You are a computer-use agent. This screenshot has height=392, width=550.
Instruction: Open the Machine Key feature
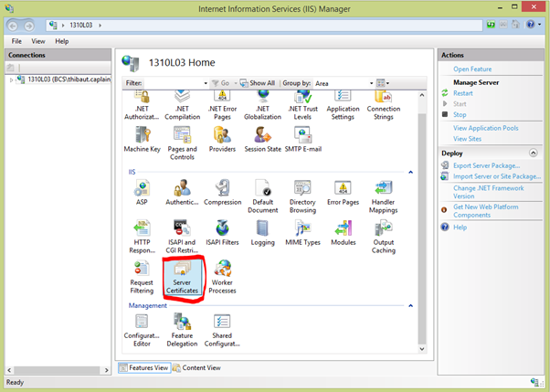click(142, 140)
